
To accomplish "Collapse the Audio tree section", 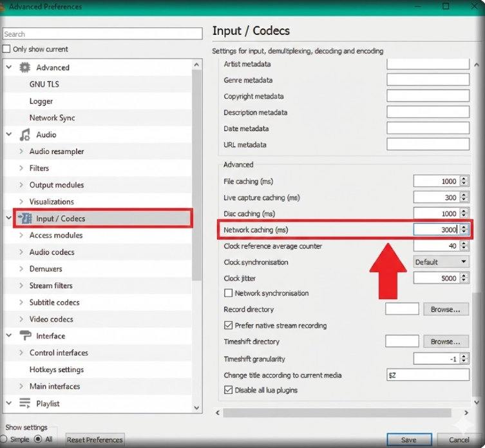I will click(9, 134).
